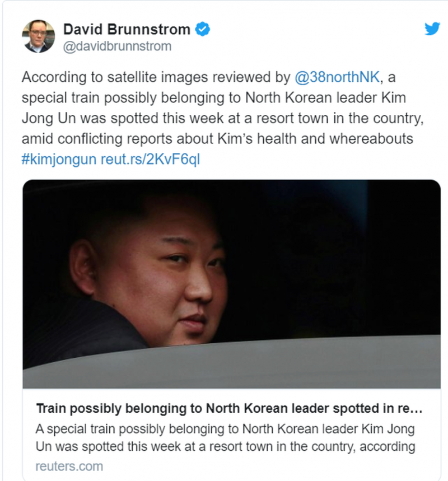
Task: Open the card summary starting 'A special train possibly'
Action: click(x=225, y=438)
